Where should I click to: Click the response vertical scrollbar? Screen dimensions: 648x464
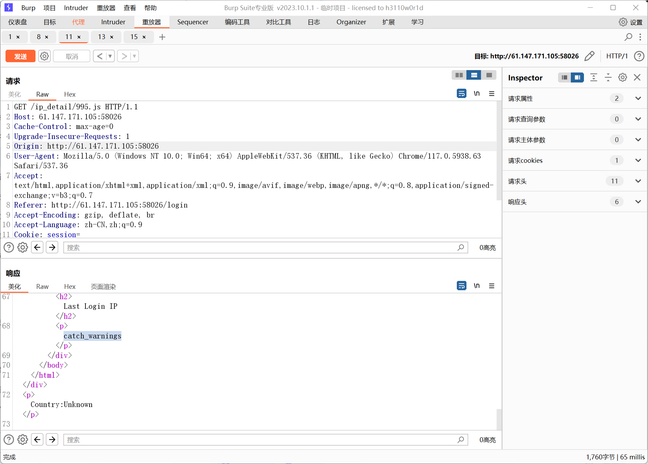pyautogui.click(x=498, y=360)
